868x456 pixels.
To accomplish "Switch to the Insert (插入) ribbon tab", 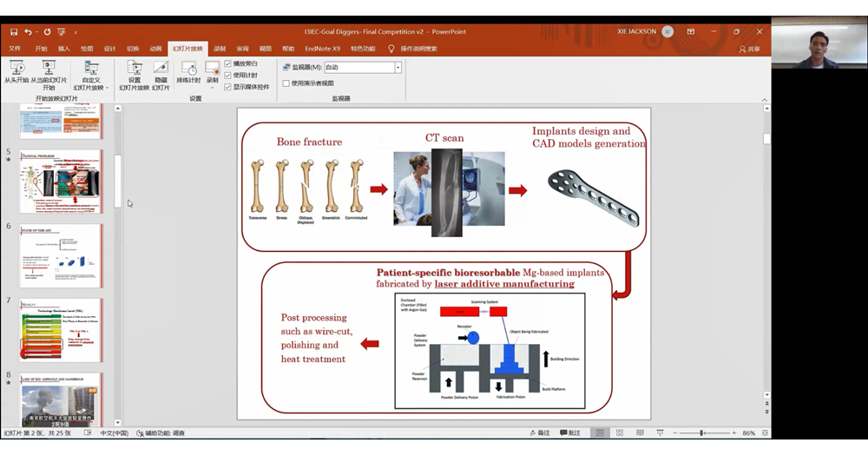I will 64,49.
